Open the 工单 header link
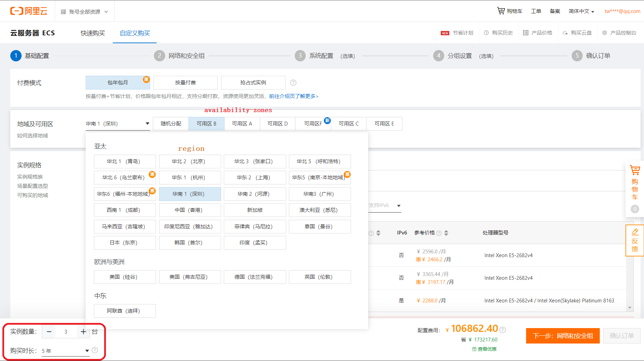This screenshot has width=644, height=361. 536,11
